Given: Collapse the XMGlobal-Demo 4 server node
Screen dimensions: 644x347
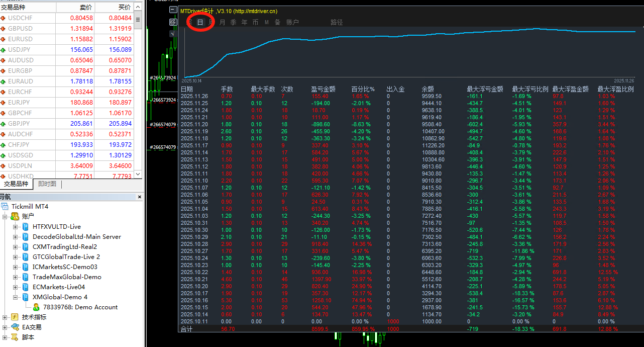Looking at the screenshot, I should 15,297.
